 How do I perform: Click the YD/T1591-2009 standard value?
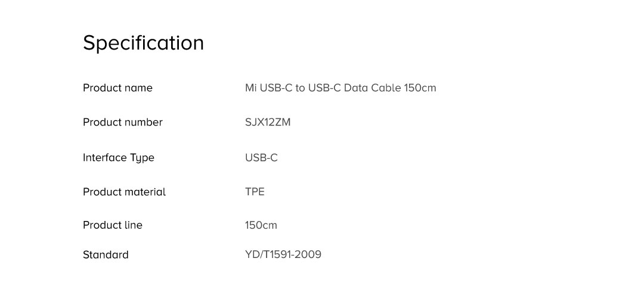pos(283,255)
